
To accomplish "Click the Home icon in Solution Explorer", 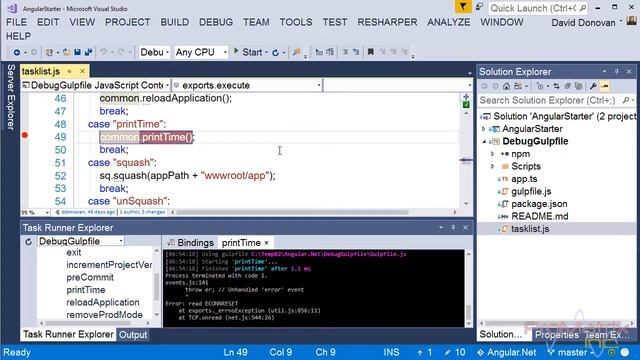I will (x=507, y=86).
